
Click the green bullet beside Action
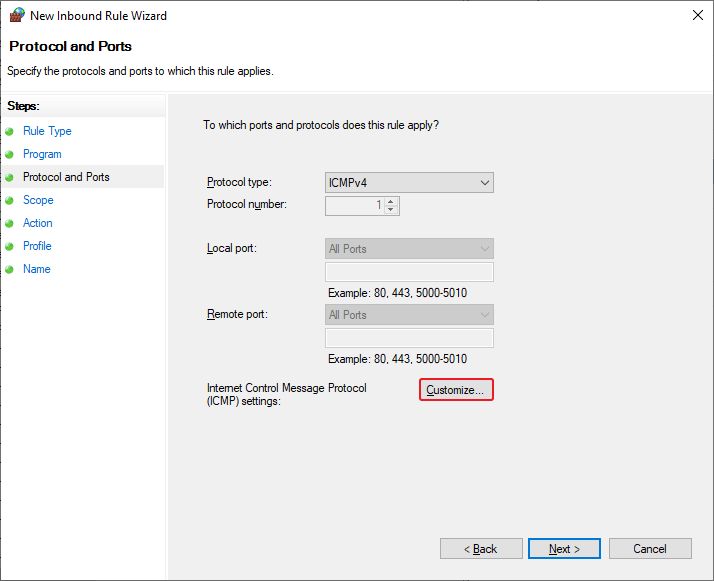click(x=10, y=223)
